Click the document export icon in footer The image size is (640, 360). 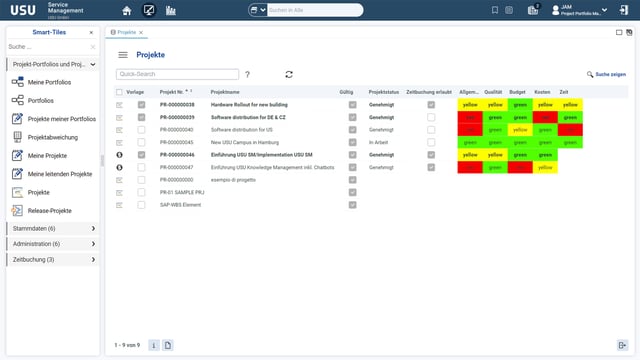click(x=168, y=345)
